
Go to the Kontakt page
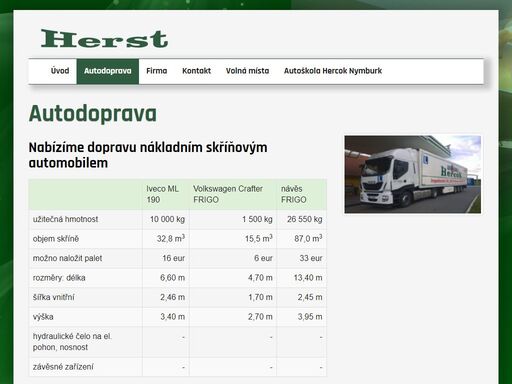(196, 71)
